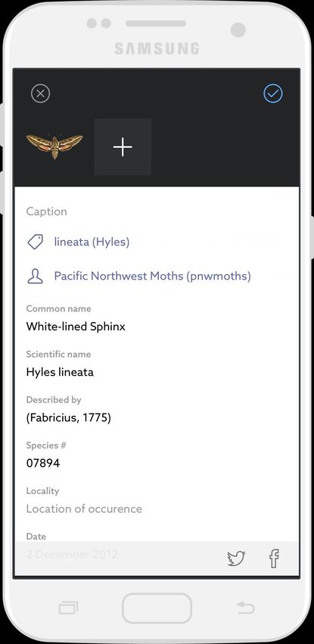The width and height of the screenshot is (314, 644).
Task: Tap the recent apps key
Action: [68, 608]
